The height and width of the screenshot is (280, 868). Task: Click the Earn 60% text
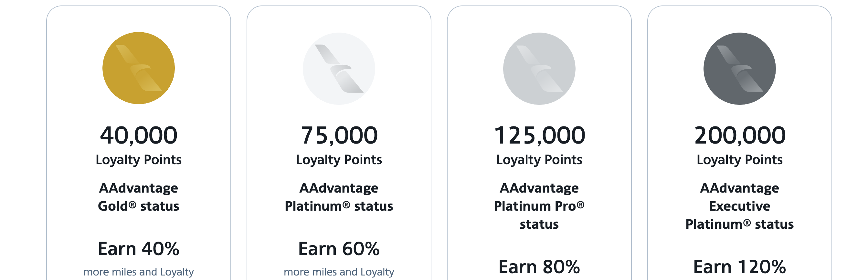pos(339,249)
